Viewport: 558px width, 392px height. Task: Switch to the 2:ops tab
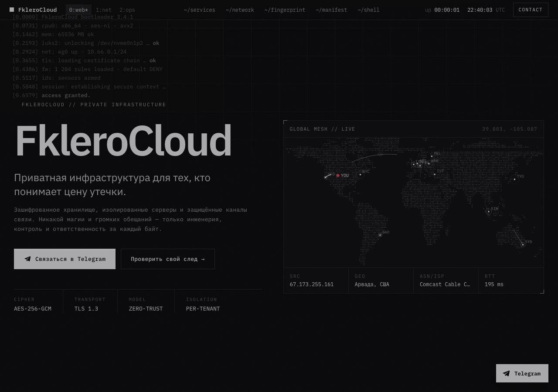coord(127,10)
